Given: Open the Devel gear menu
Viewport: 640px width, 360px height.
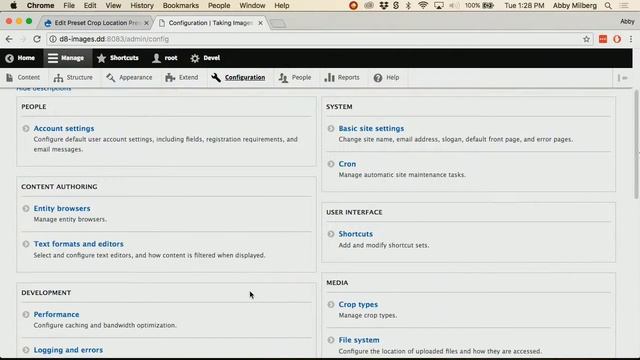Looking at the screenshot, I should pos(205,58).
